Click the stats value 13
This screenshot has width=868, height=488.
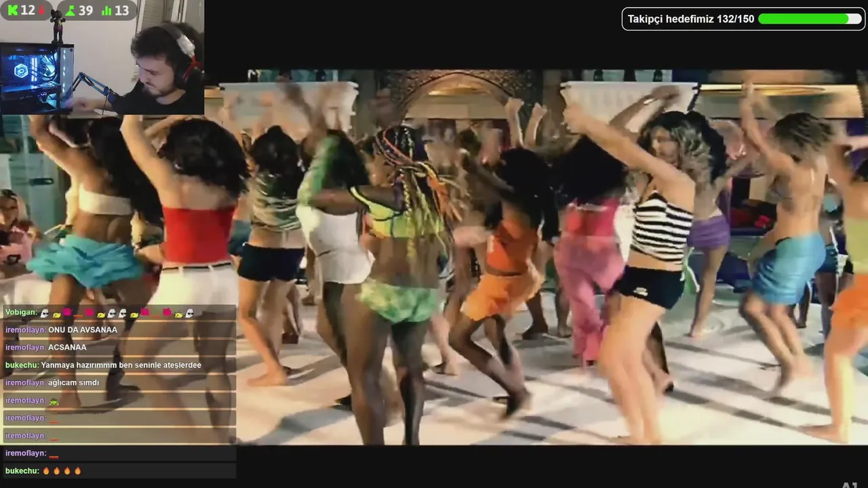(121, 10)
